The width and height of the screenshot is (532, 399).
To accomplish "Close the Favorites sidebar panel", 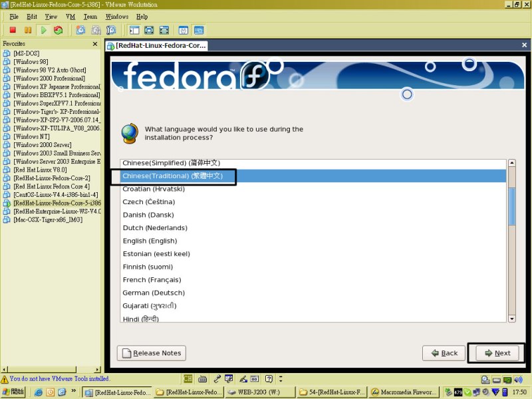I will [x=95, y=44].
